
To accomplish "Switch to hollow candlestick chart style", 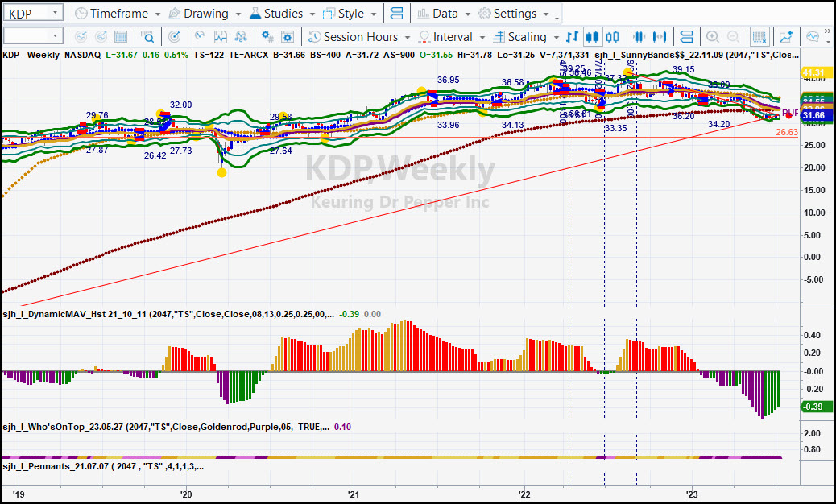I will pos(613,37).
